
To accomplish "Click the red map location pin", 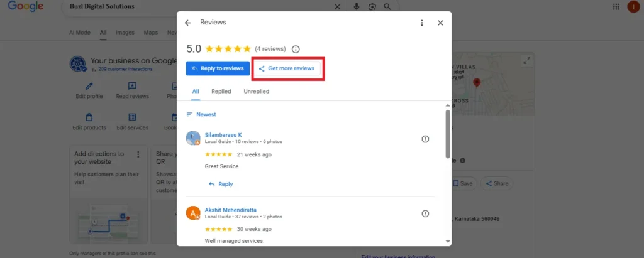I will pyautogui.click(x=477, y=83).
